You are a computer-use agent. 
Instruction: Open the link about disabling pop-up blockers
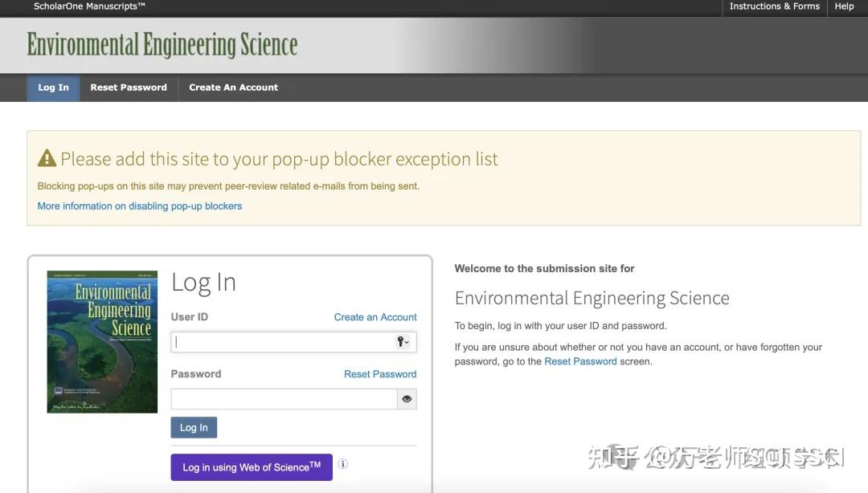click(139, 206)
